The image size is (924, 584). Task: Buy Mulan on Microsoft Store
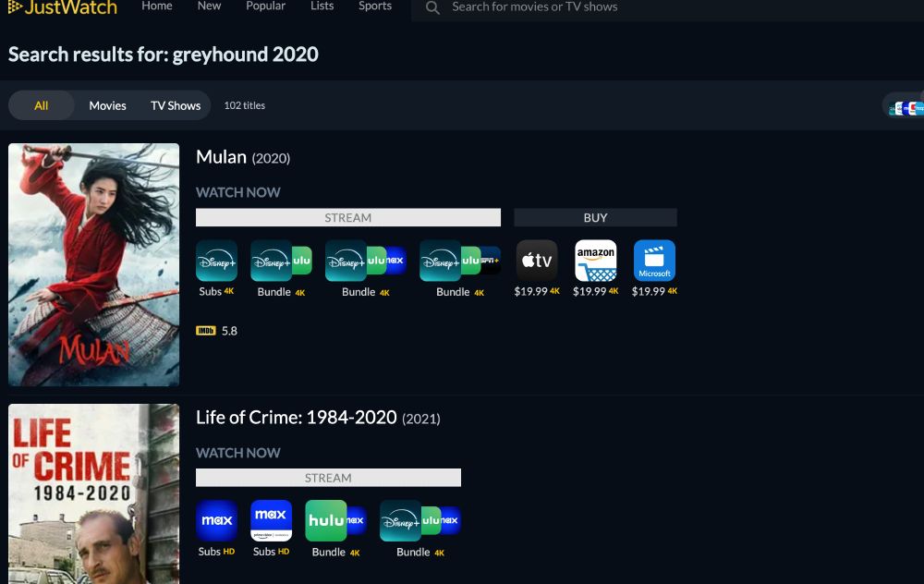[655, 261]
